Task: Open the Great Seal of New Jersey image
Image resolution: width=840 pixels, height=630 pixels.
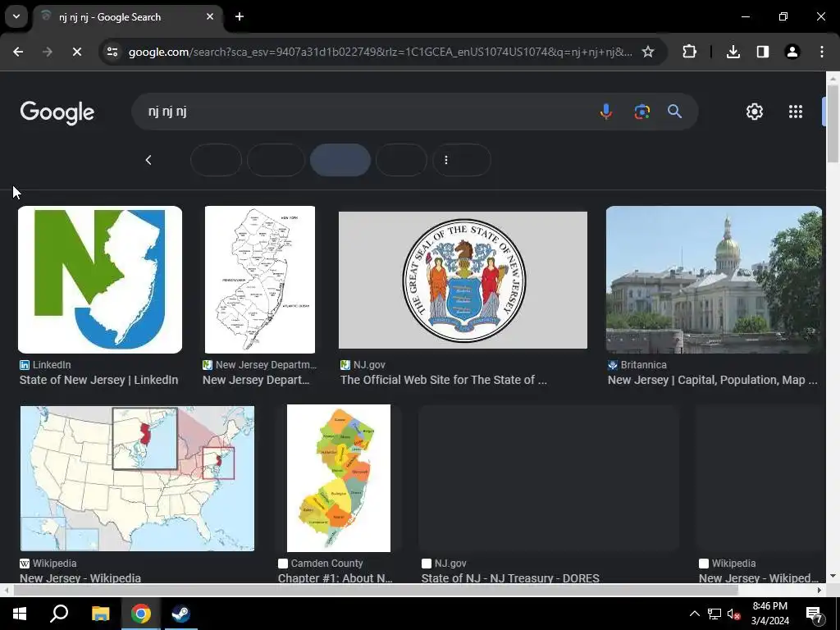Action: (463, 281)
